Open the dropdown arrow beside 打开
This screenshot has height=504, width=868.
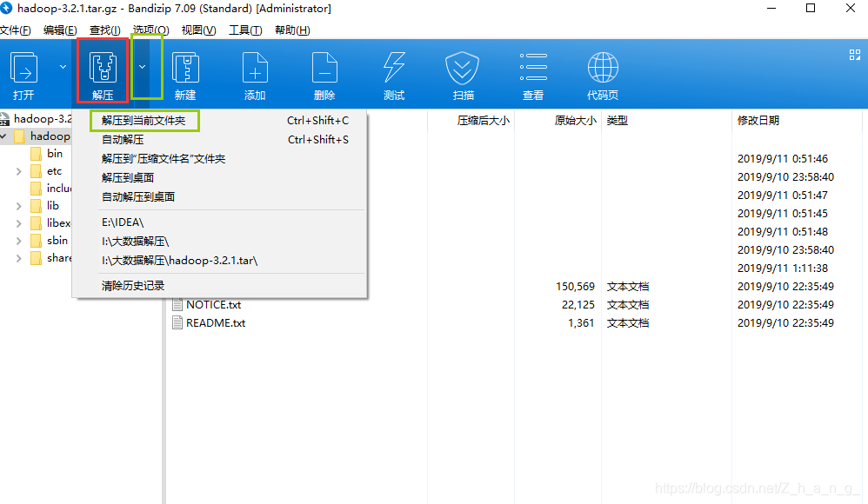tap(63, 67)
